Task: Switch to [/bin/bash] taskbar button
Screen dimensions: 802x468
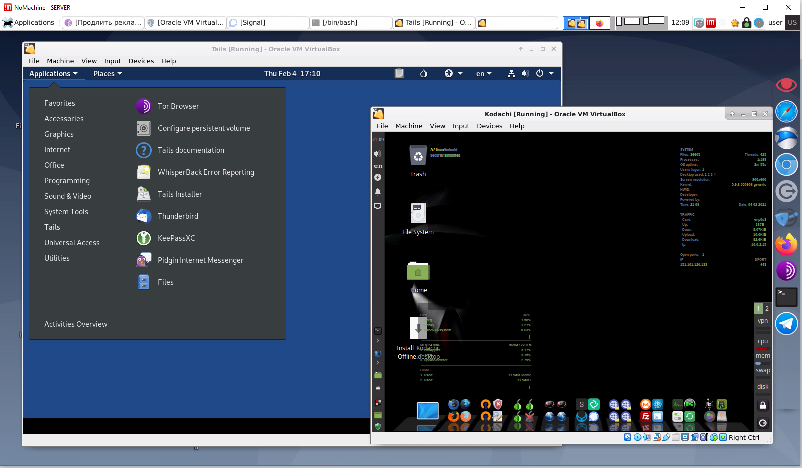Action: pyautogui.click(x=351, y=23)
